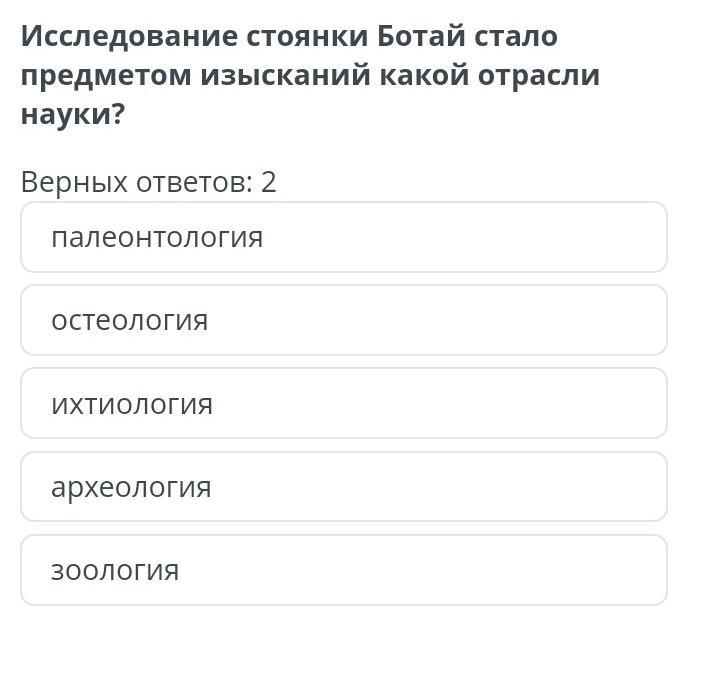
Task: Toggle the second answer, остеология
Action: click(x=344, y=320)
